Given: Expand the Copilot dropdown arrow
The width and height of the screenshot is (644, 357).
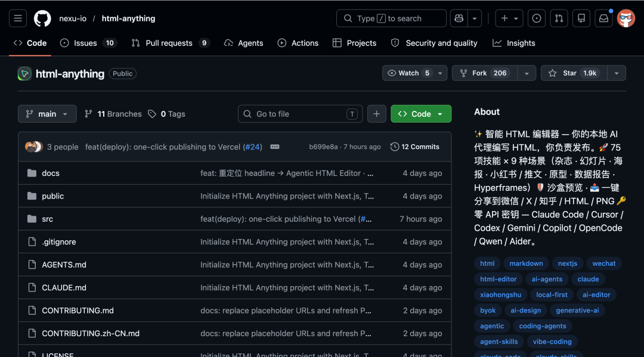Looking at the screenshot, I should pos(475,18).
